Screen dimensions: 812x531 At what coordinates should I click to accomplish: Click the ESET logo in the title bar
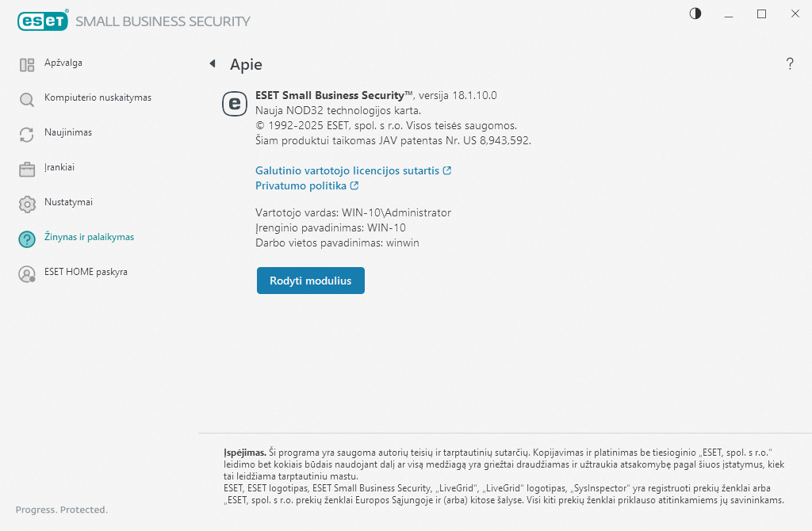click(x=43, y=21)
